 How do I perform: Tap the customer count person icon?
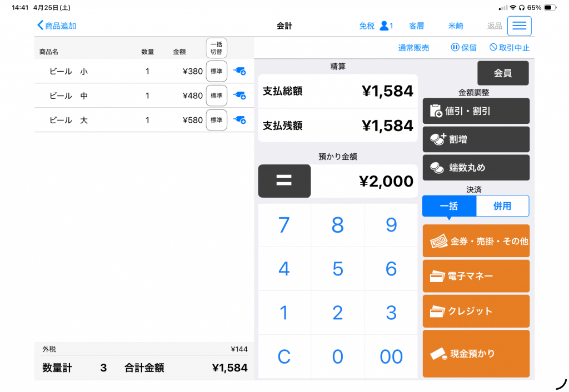click(x=385, y=26)
